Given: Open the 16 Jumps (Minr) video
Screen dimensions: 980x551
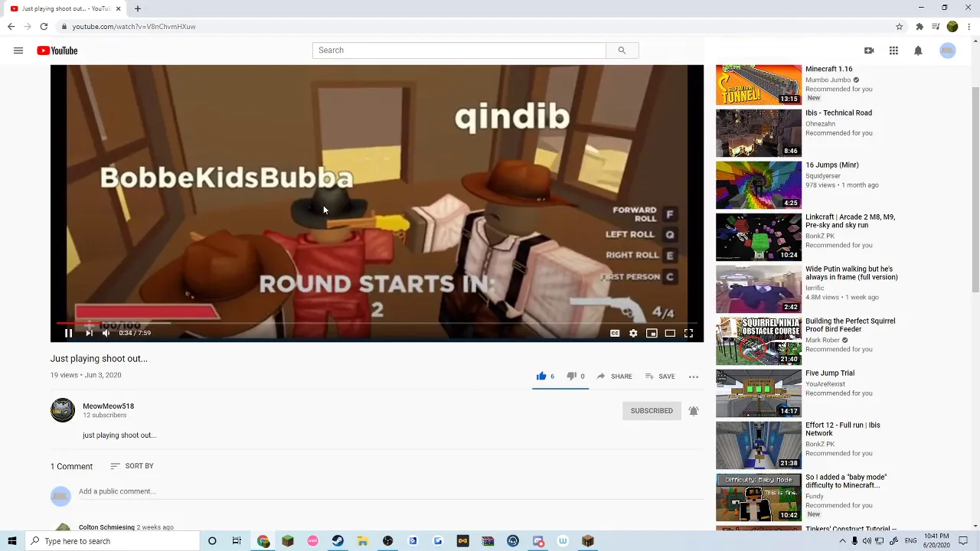Looking at the screenshot, I should point(831,165).
